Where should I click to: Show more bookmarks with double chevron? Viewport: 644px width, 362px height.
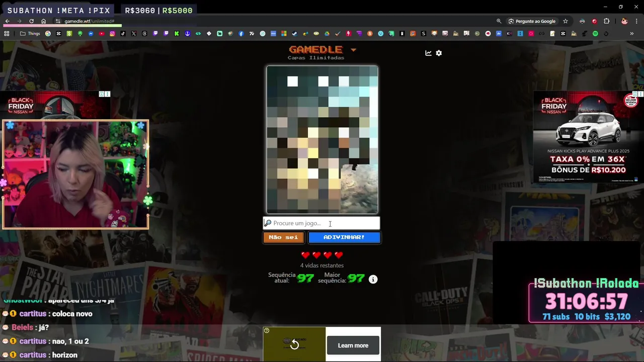632,34
